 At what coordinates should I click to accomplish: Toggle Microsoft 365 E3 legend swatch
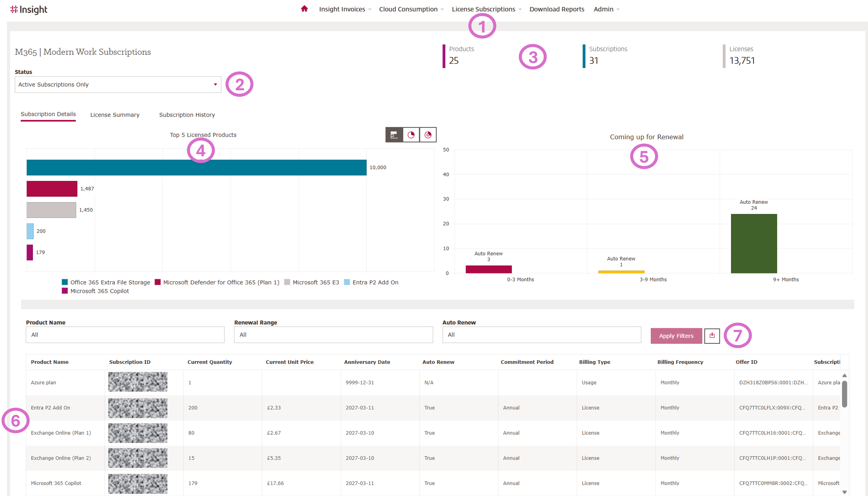tap(287, 282)
